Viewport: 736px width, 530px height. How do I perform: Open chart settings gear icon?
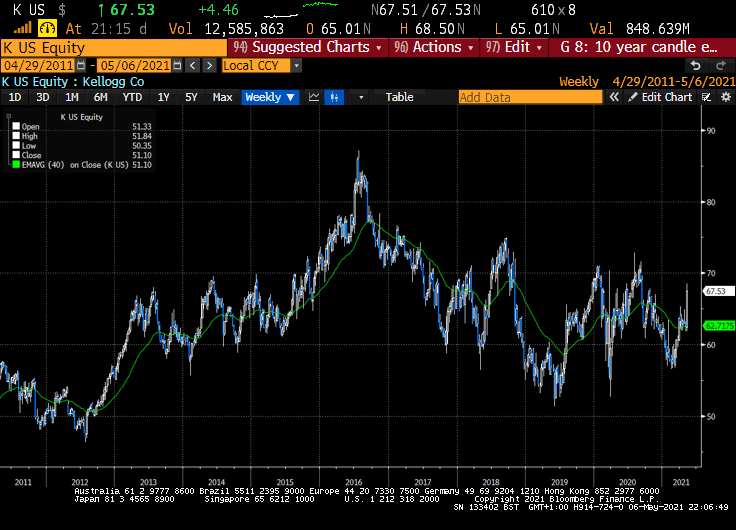pyautogui.click(x=726, y=97)
